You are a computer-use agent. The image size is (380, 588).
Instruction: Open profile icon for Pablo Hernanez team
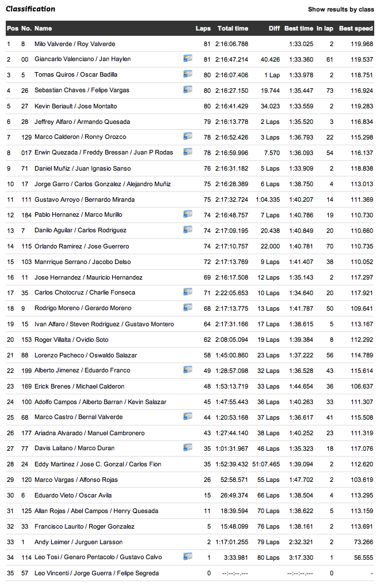point(188,214)
